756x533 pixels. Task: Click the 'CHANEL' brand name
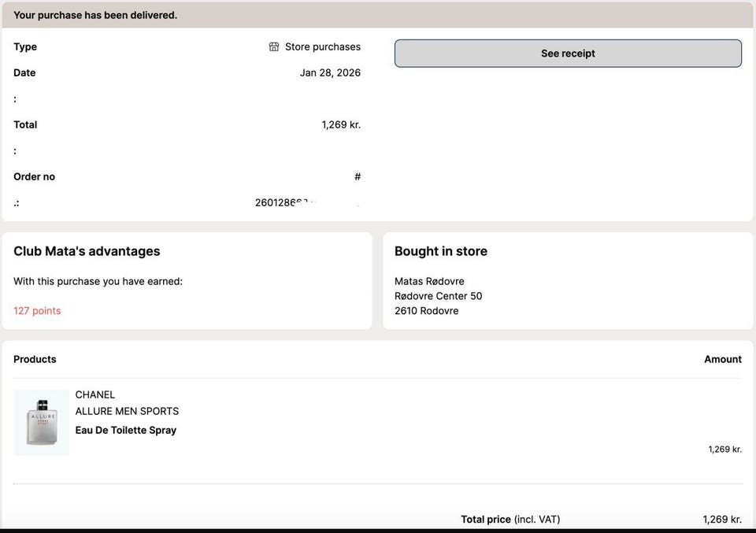(x=95, y=394)
